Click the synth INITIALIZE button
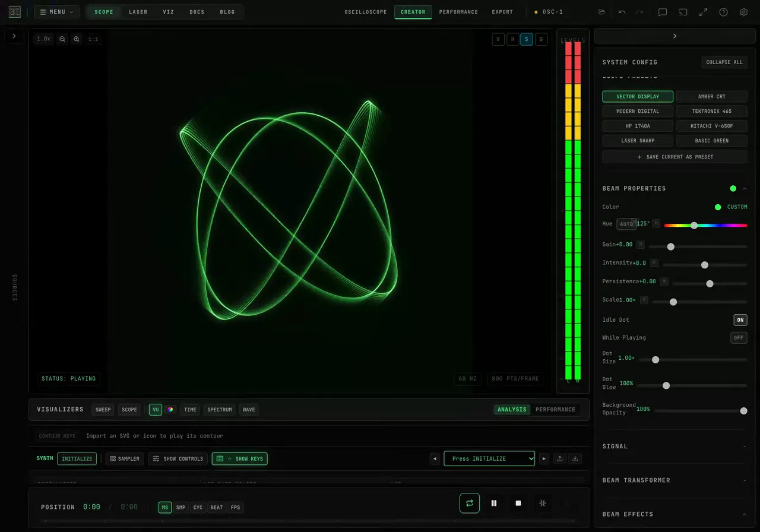Image resolution: width=760 pixels, height=532 pixels. (x=77, y=458)
